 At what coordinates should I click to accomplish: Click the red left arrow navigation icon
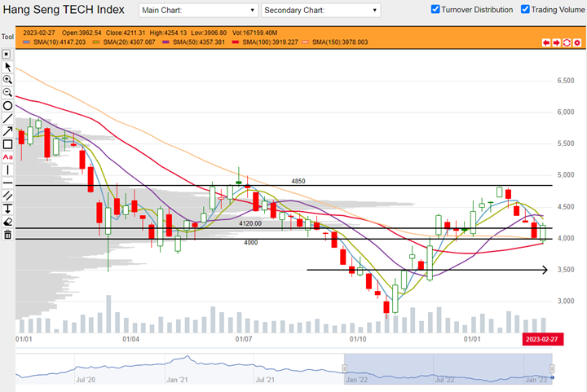[546, 42]
